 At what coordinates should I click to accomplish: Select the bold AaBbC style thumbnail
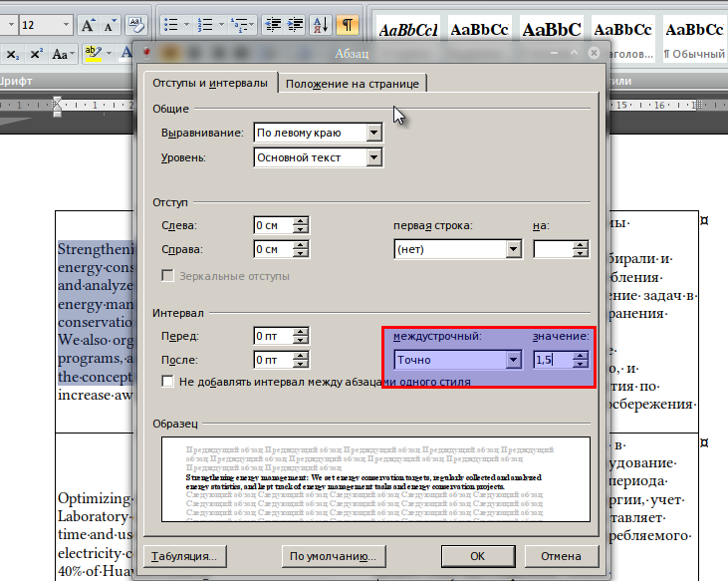click(x=552, y=31)
